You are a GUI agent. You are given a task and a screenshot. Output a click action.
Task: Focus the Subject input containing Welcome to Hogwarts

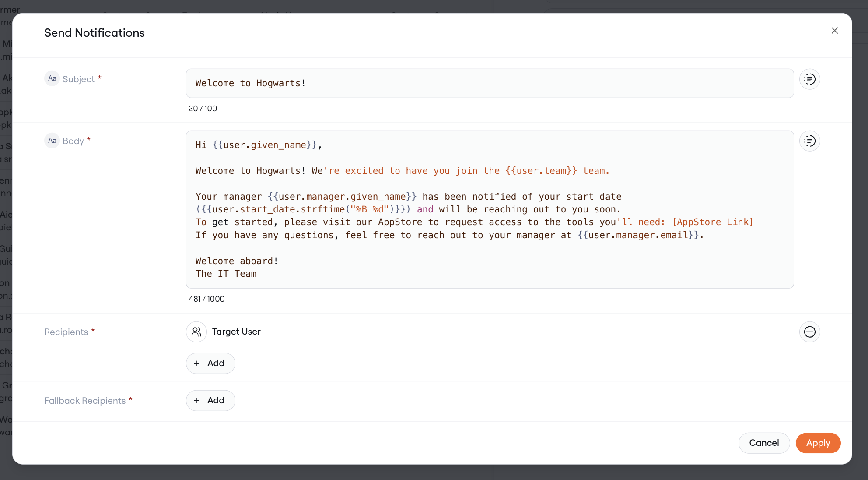(490, 83)
